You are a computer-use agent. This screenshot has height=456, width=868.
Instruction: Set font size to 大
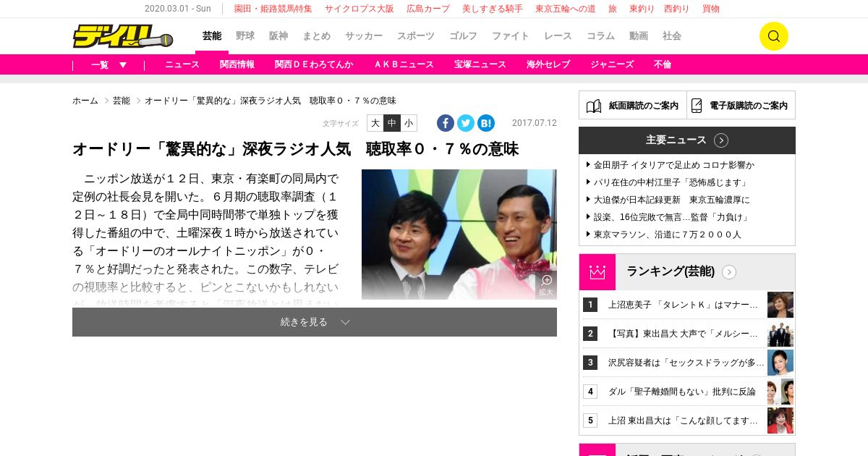tap(375, 123)
